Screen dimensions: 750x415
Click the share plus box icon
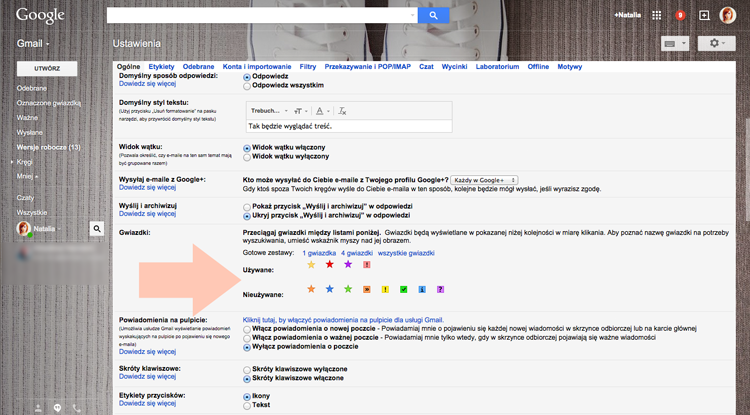[x=704, y=15]
